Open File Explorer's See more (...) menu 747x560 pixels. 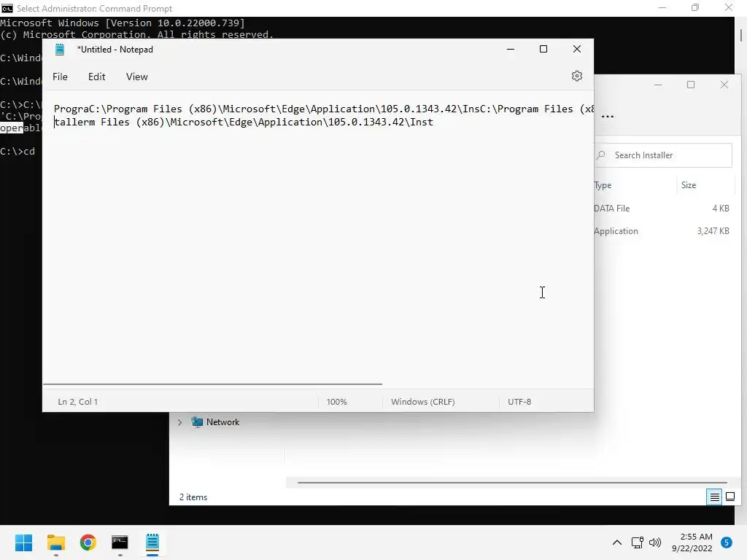point(608,116)
